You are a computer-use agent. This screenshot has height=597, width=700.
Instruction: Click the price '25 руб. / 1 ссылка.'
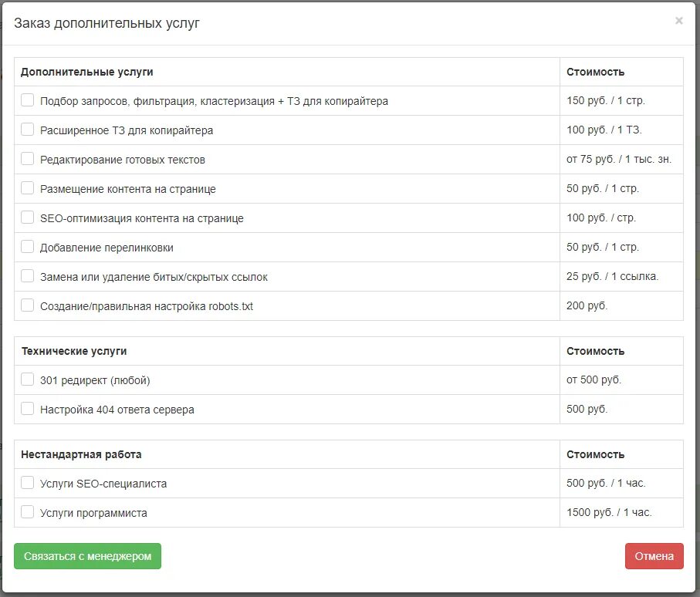613,276
